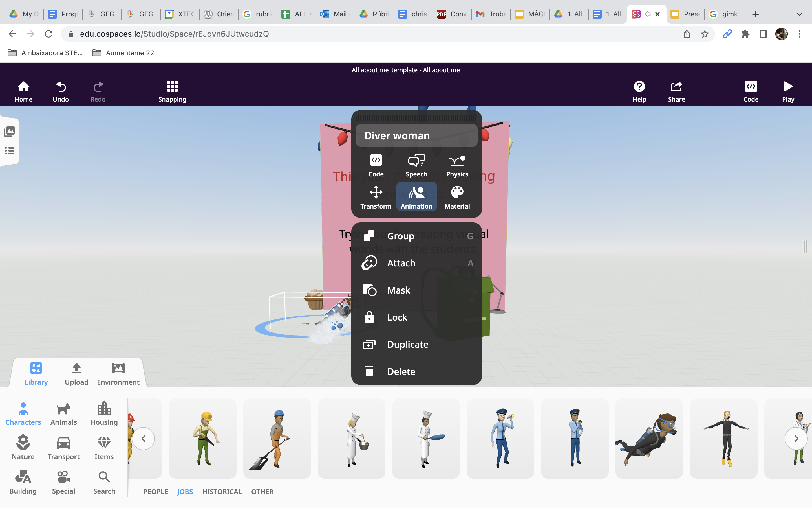Viewport: 812px width, 508px height.
Task: Edit the Diver woman name field
Action: pos(416,135)
